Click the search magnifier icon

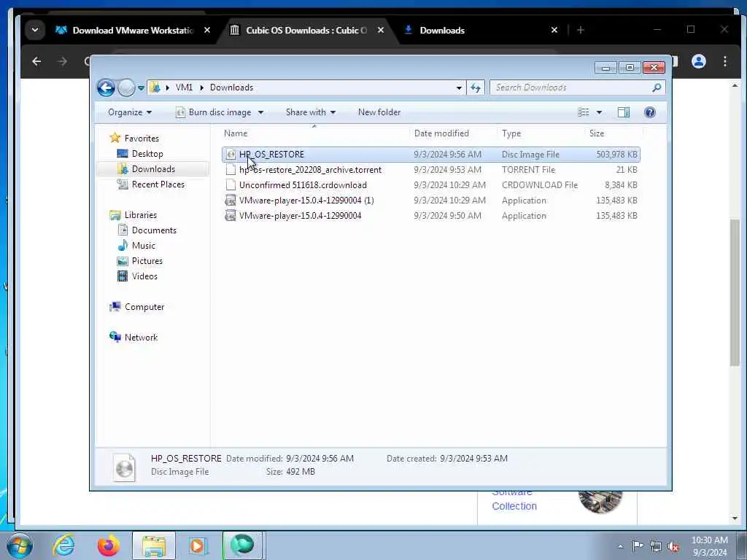(x=657, y=87)
